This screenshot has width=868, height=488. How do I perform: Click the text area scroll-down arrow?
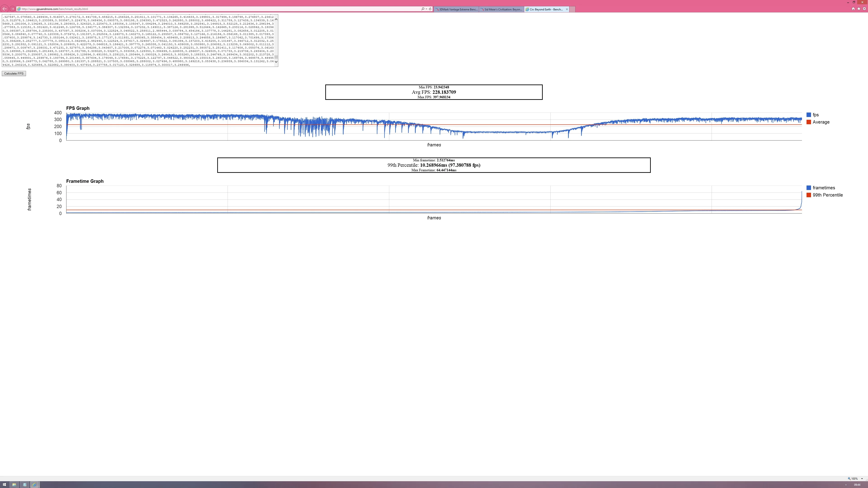(x=276, y=62)
